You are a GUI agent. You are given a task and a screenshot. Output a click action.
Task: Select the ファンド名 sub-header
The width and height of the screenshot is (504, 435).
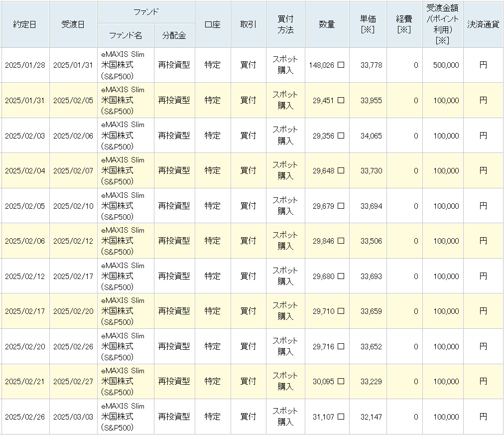[126, 36]
